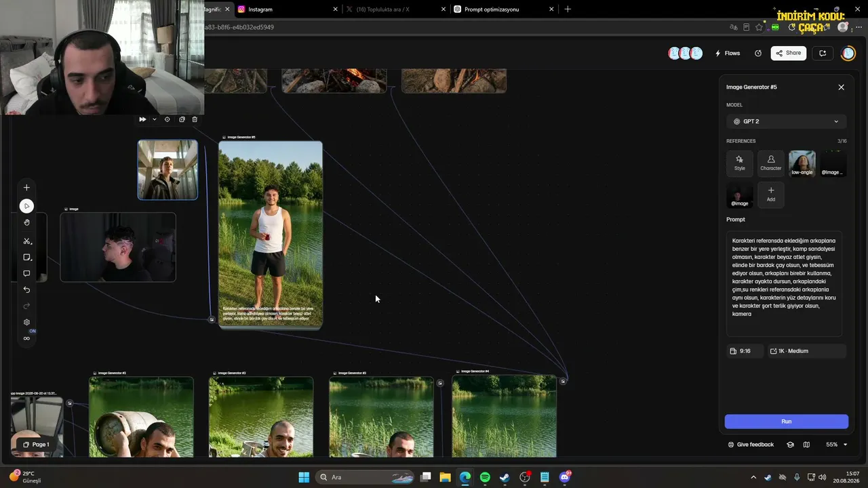Open the graduation cap tutorials icon

790,445
